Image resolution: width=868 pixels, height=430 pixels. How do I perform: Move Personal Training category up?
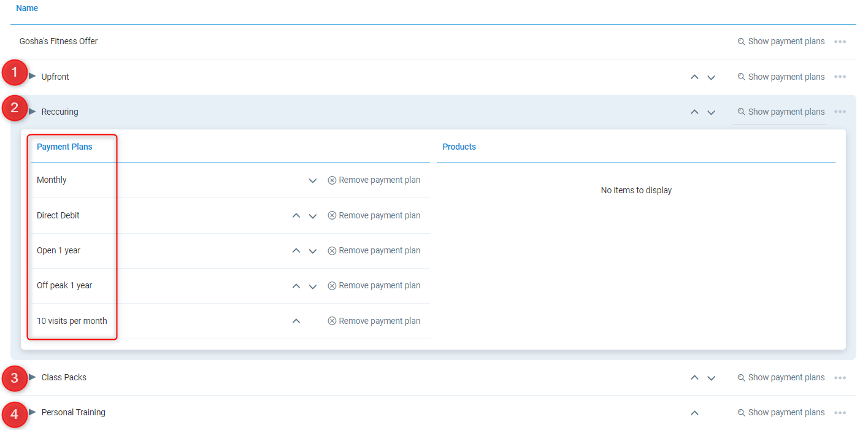[x=694, y=413]
